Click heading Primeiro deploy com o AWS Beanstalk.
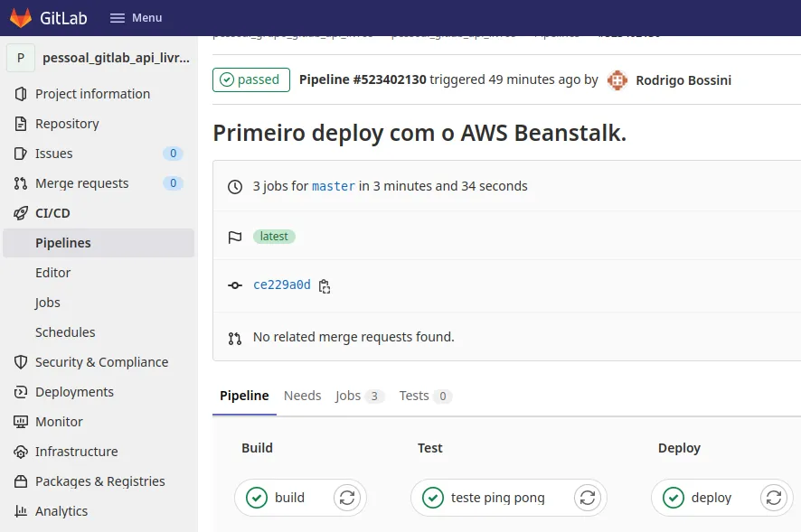Image resolution: width=801 pixels, height=532 pixels. [x=419, y=134]
